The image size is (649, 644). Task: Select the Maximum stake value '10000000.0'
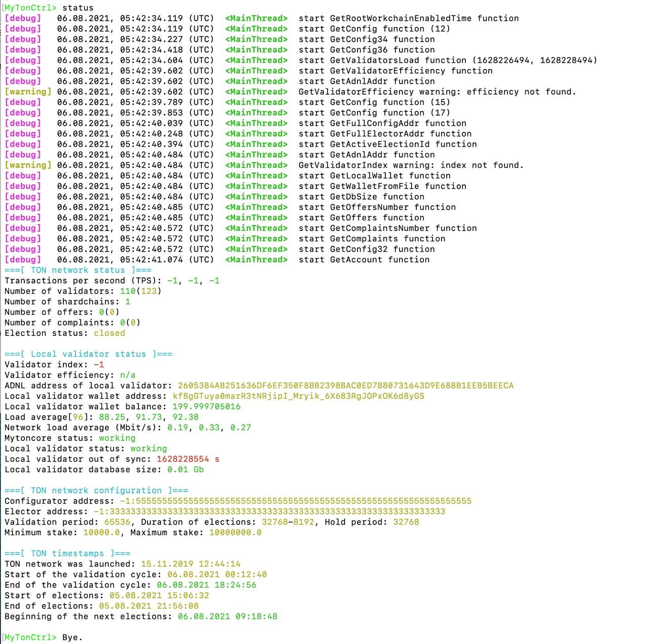point(235,533)
